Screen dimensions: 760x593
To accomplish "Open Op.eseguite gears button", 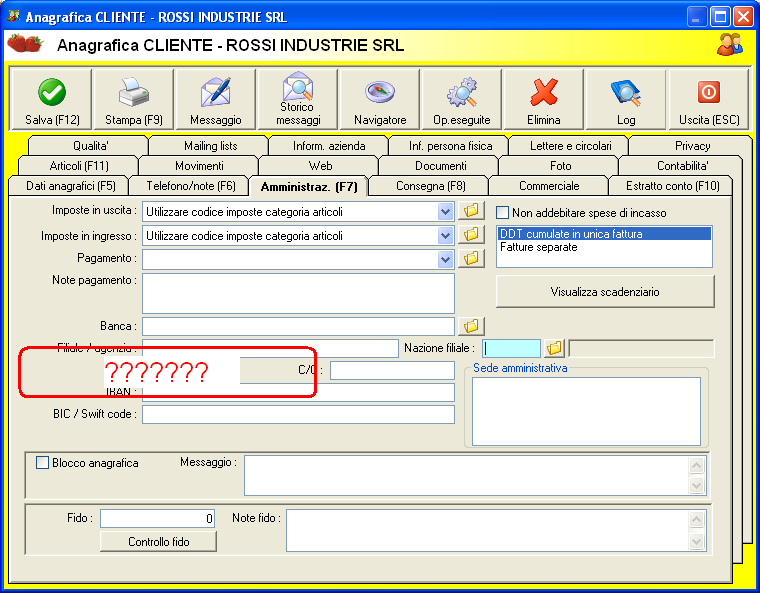I will click(462, 100).
